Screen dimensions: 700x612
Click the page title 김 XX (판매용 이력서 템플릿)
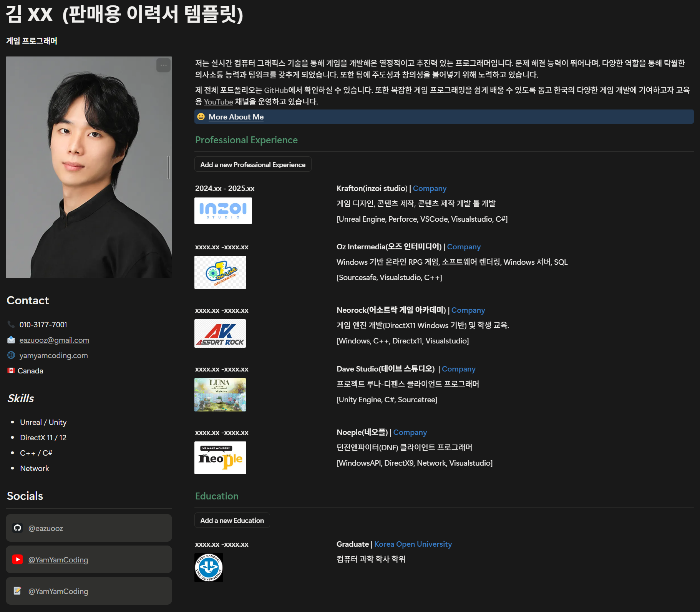coord(124,15)
